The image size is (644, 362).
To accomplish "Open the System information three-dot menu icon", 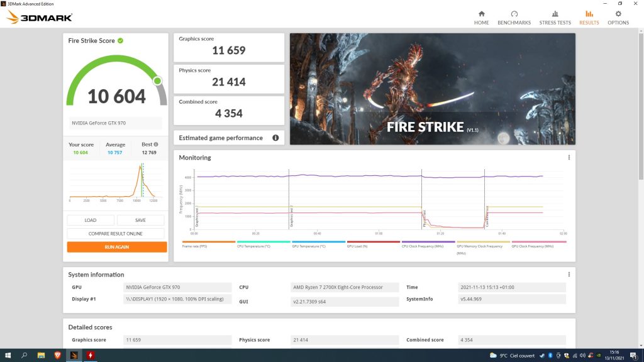I will [568, 273].
